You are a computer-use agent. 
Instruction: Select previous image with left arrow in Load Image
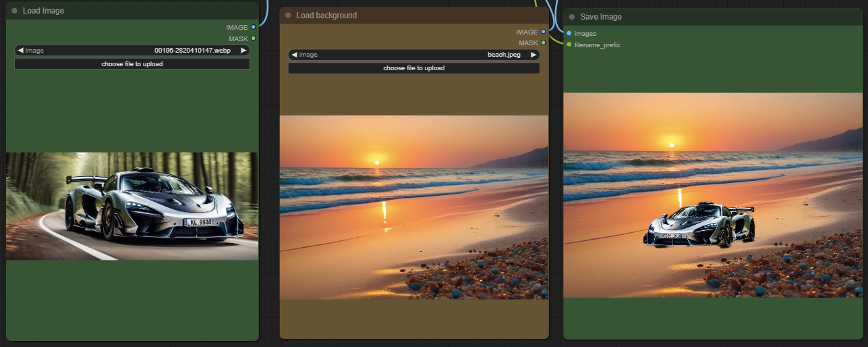pos(20,51)
